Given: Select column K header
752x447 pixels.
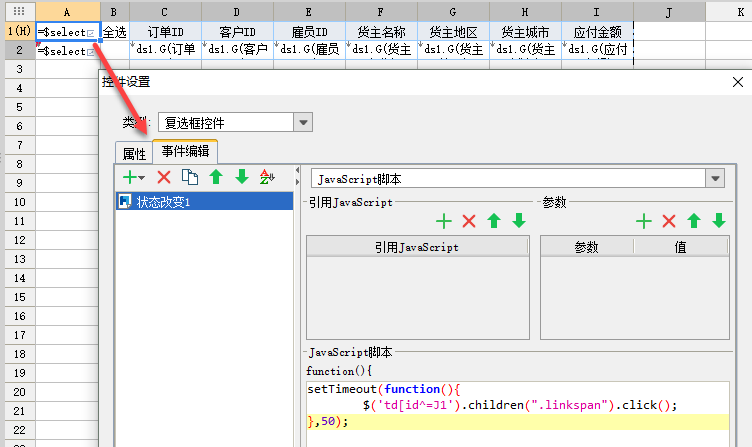Looking at the screenshot, I should [729, 12].
